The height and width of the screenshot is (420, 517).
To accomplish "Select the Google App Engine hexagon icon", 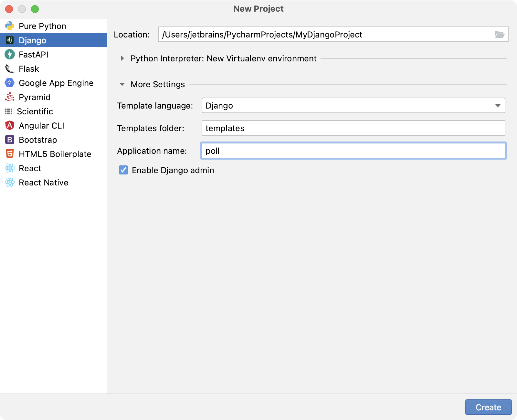I will (x=9, y=83).
